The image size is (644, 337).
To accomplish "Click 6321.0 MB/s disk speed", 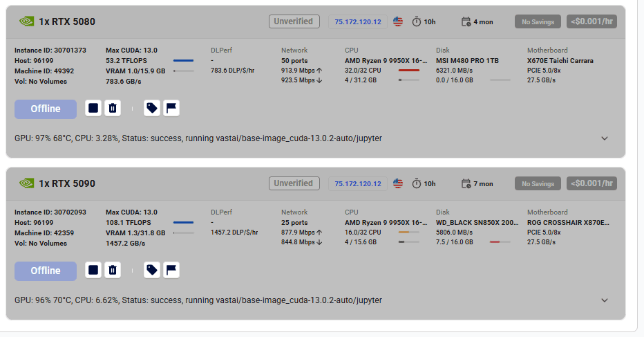I will coord(454,71).
